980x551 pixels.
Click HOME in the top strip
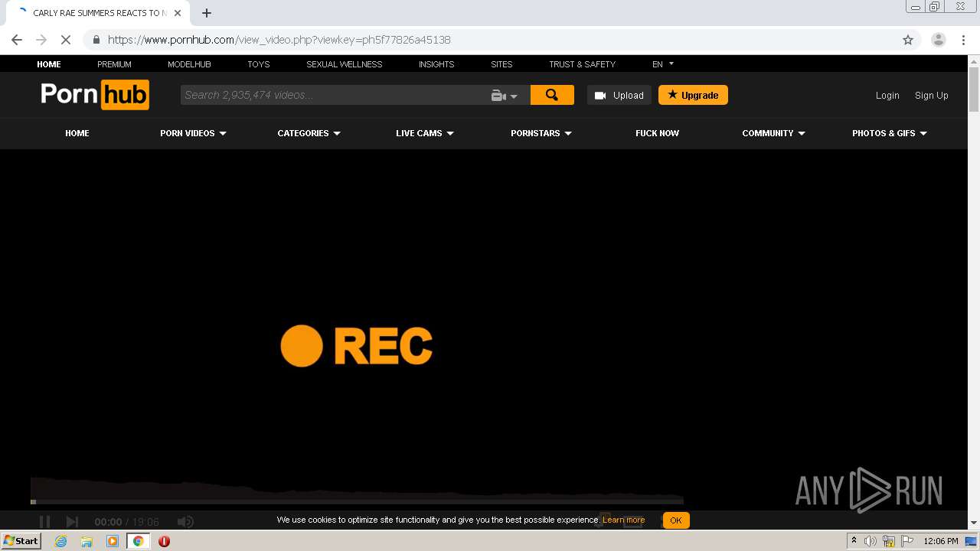coord(49,64)
